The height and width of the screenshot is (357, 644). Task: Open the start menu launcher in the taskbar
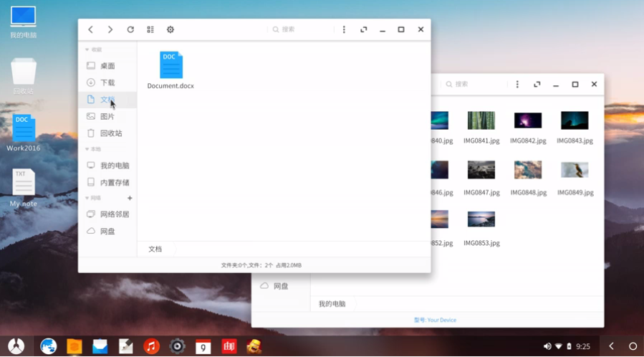click(x=16, y=346)
